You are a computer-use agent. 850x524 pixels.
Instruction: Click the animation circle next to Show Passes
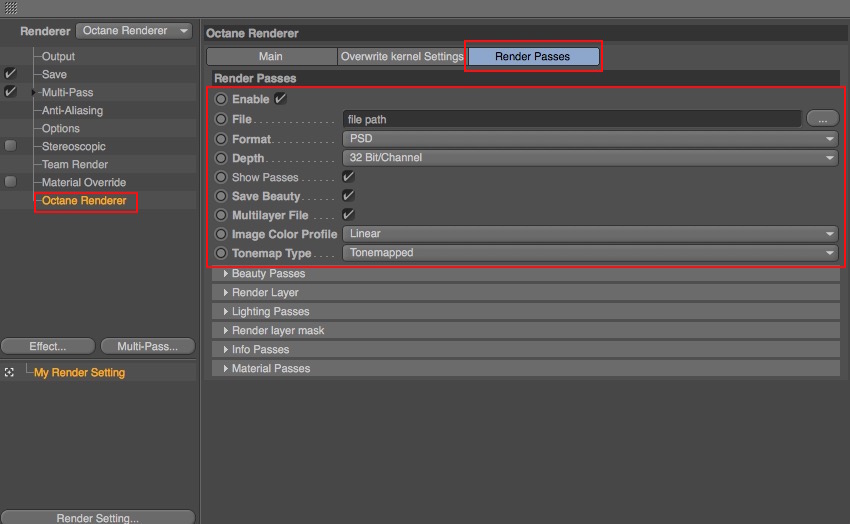tap(221, 177)
